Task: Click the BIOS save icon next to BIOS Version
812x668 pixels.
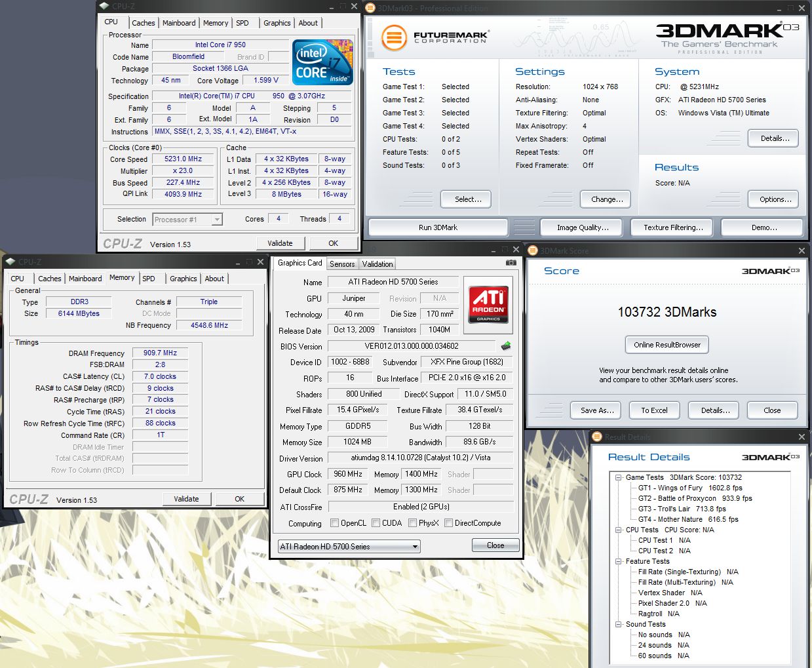Action: pos(506,346)
